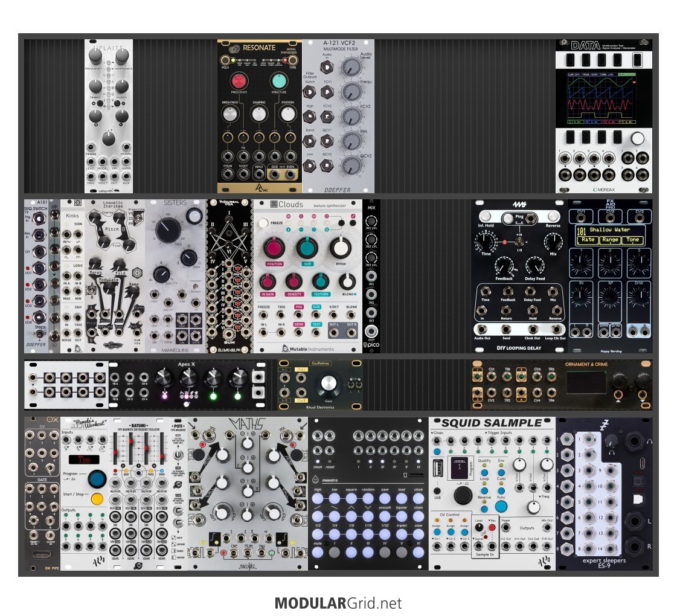Click the Mordax DATA white encoder knob

637,138
